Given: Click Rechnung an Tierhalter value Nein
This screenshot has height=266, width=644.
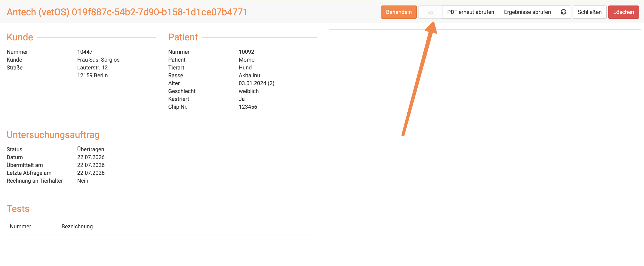Looking at the screenshot, I should pyautogui.click(x=82, y=181).
